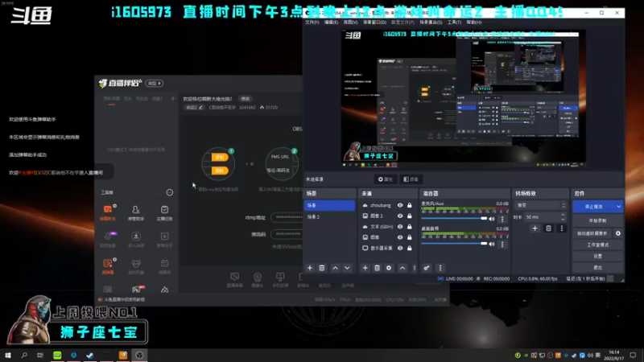This screenshot has height=362, width=644.
Task: Open the 编辑(E) menu in OBS
Action: (x=331, y=23)
